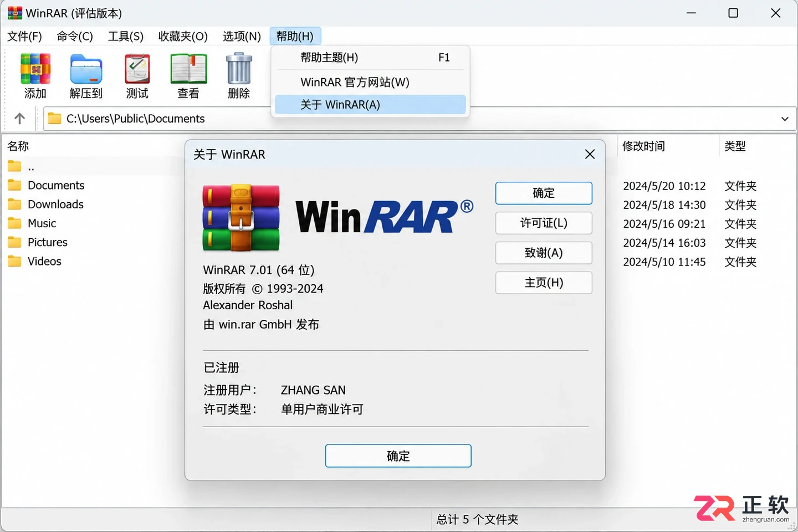Image resolution: width=798 pixels, height=532 pixels.
Task: Click the 主页(H) button
Action: pyautogui.click(x=544, y=283)
